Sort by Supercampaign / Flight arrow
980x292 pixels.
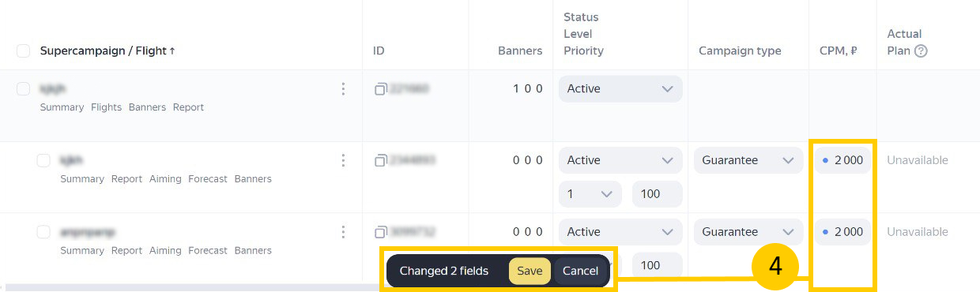tap(172, 51)
